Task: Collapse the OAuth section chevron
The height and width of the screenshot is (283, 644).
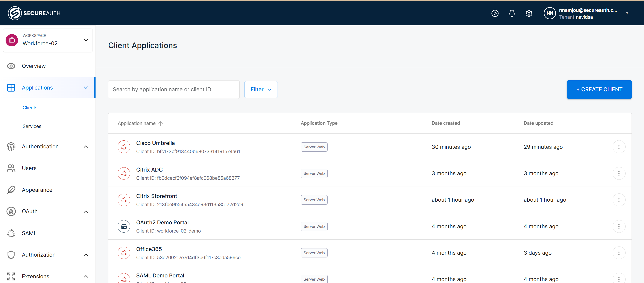Action: click(x=86, y=211)
